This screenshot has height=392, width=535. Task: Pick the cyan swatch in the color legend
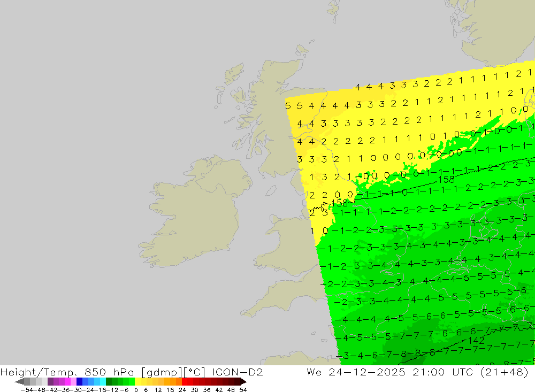click(x=103, y=381)
